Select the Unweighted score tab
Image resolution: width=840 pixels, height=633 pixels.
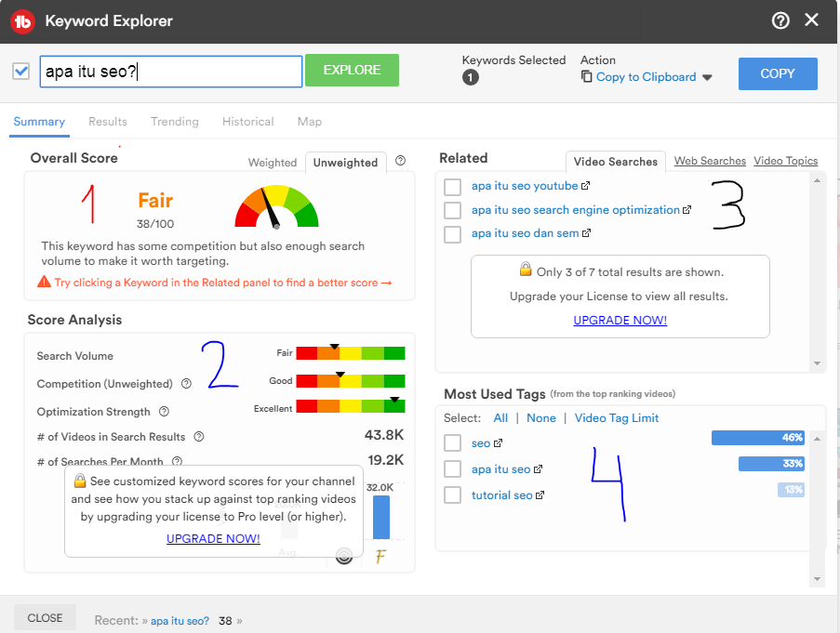pos(345,163)
